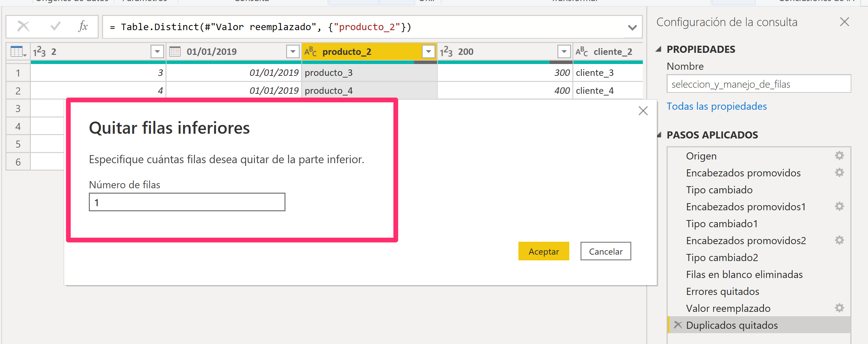Viewport: 868px width, 344px height.
Task: Select the Tipo cambiado1 step
Action: (x=759, y=223)
